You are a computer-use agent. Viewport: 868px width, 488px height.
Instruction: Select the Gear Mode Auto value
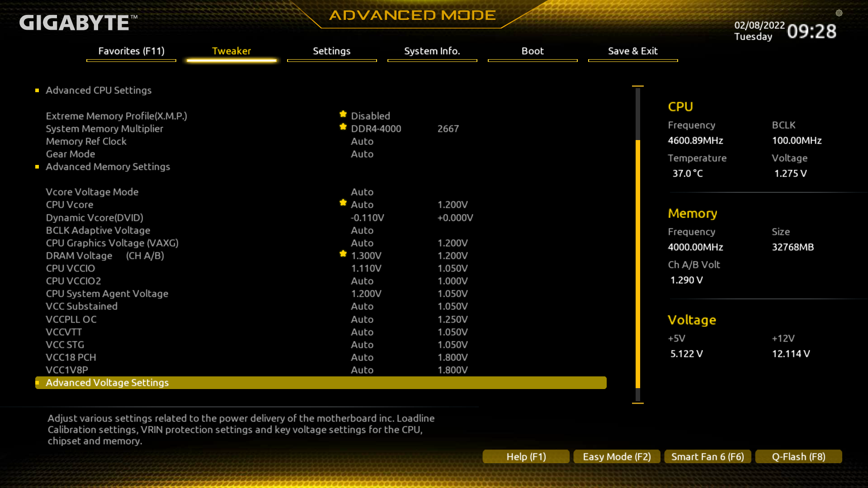tap(362, 154)
